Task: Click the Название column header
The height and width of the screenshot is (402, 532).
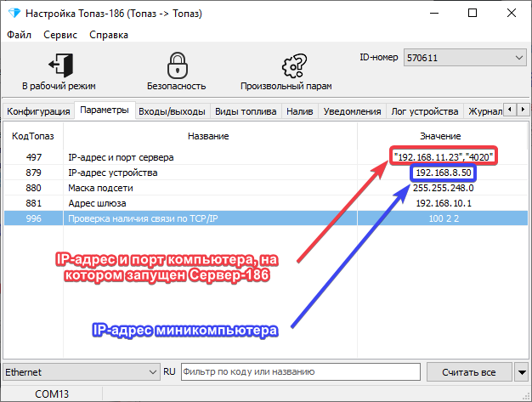Action: pos(208,136)
